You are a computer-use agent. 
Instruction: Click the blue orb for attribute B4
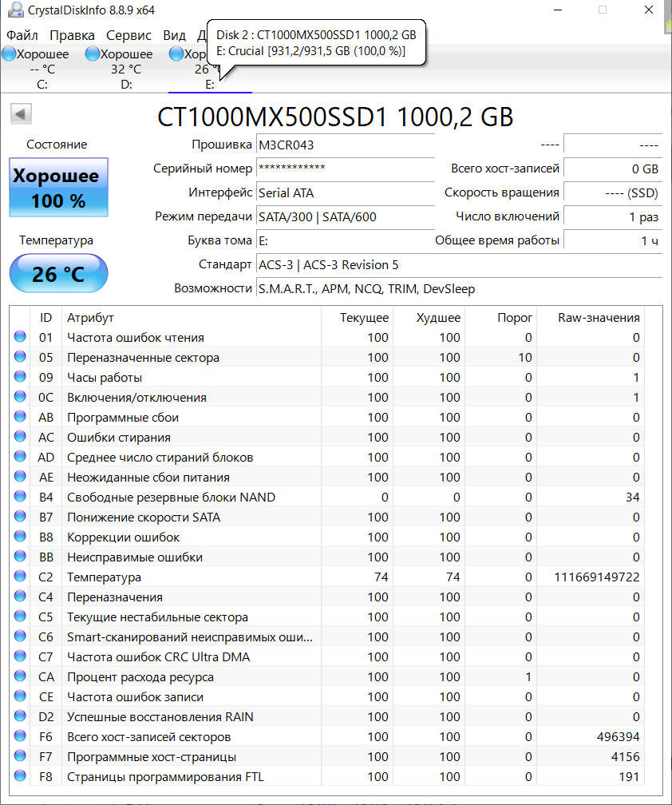point(20,498)
